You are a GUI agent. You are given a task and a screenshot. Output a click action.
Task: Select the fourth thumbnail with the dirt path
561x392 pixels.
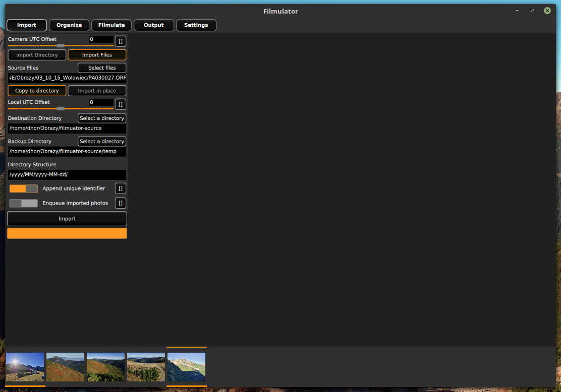tap(146, 367)
